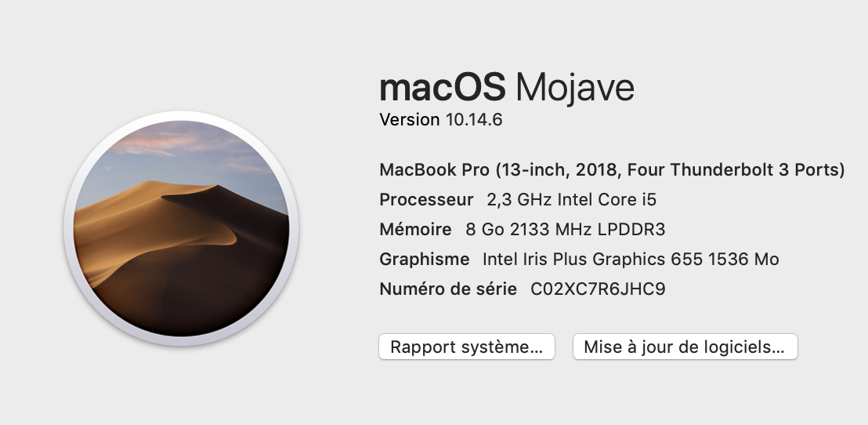Click the Mémoire label
The height and width of the screenshot is (425, 868).
click(x=415, y=230)
